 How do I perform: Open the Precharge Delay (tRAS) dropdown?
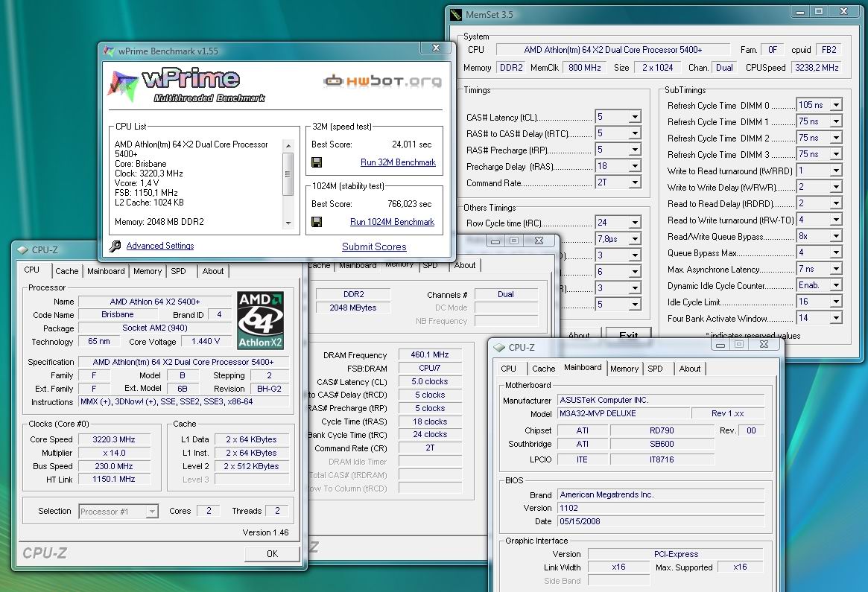click(635, 166)
